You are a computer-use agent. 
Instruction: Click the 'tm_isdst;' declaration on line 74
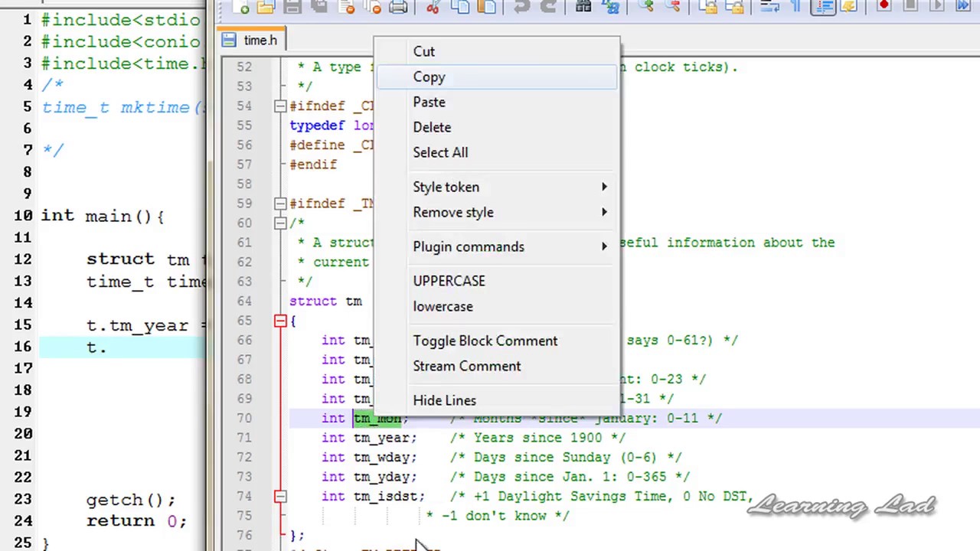point(389,496)
